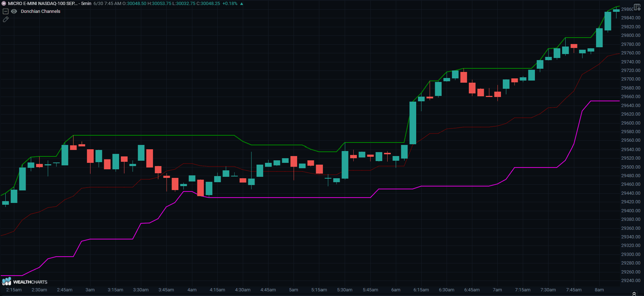644x296 pixels.
Task: Click the 6am time axis label
Action: click(396, 290)
